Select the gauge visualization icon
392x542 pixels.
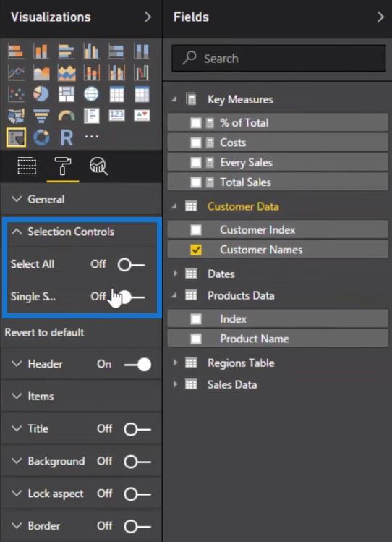tap(67, 116)
